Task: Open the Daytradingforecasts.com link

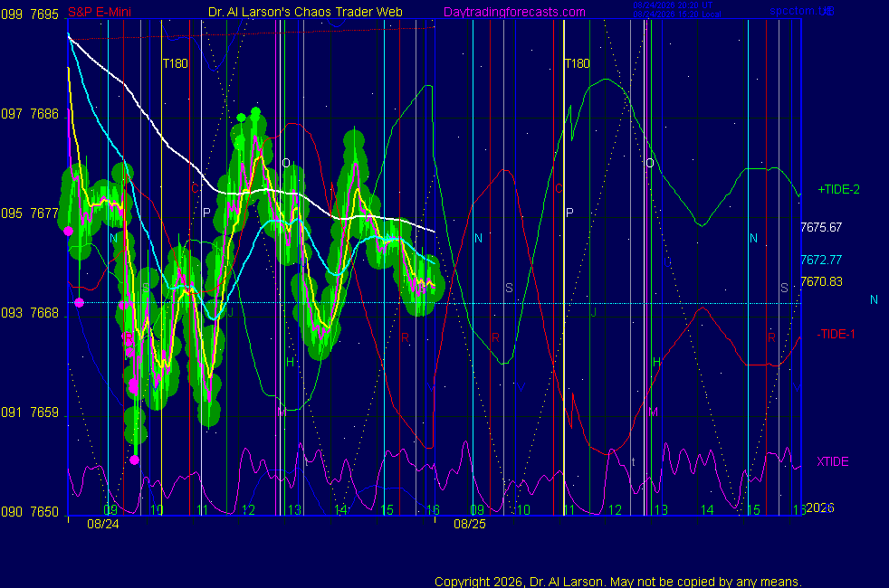Action: [514, 12]
